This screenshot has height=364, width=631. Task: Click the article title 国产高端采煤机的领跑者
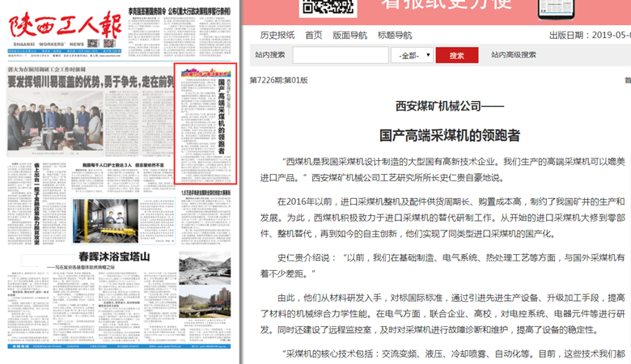pyautogui.click(x=450, y=135)
